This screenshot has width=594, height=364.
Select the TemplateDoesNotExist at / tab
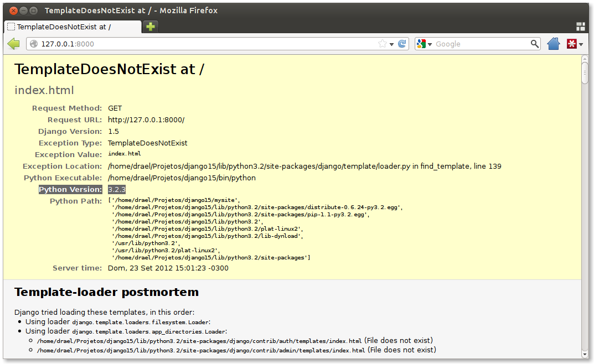click(73, 27)
